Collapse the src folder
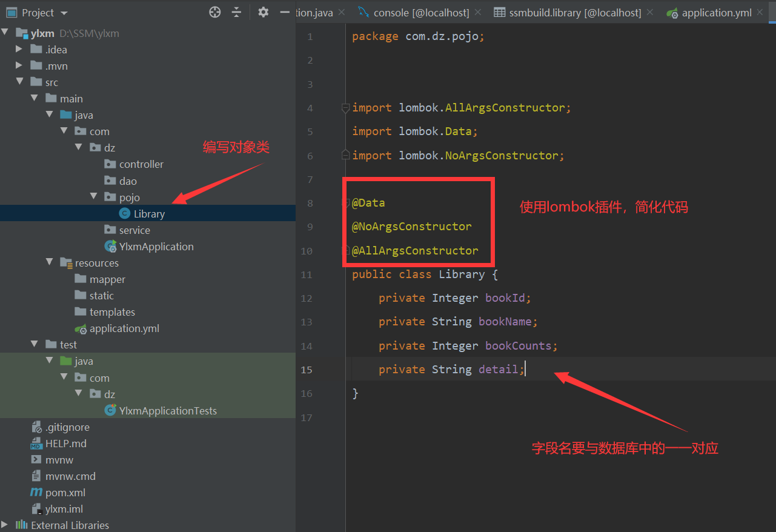 19,82
